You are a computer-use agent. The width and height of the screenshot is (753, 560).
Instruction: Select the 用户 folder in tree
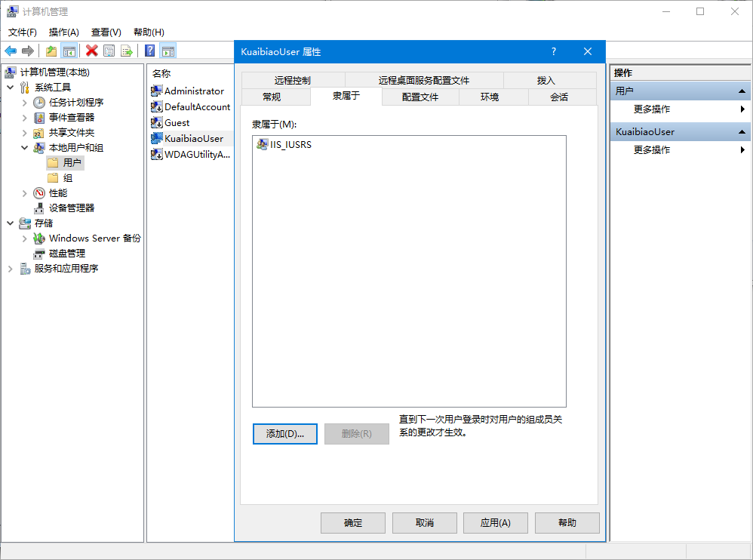pos(66,163)
